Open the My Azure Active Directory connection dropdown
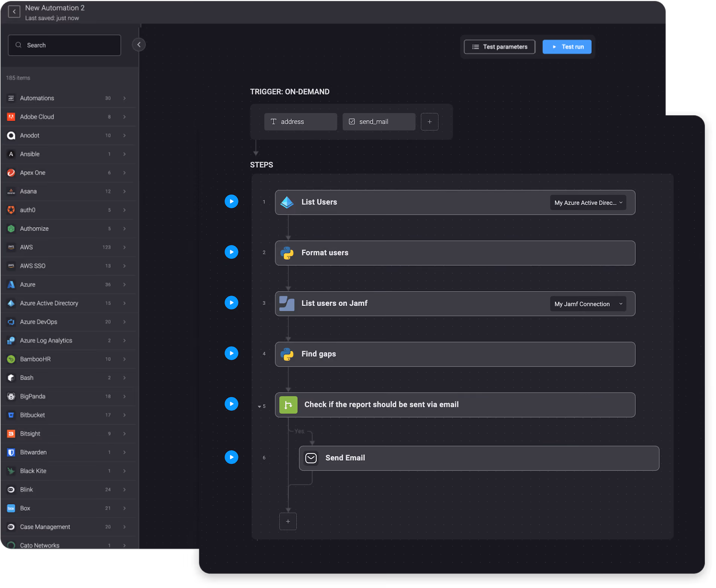Viewport: 716px width, 588px height. tap(588, 203)
